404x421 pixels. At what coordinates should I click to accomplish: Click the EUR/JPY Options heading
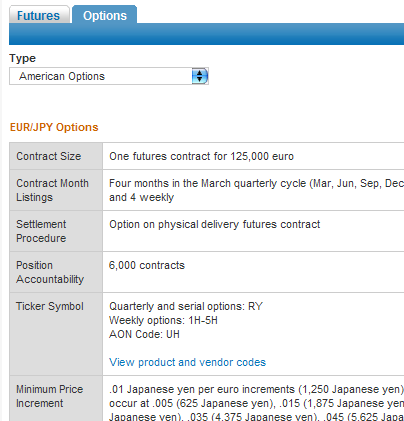pyautogui.click(x=54, y=127)
